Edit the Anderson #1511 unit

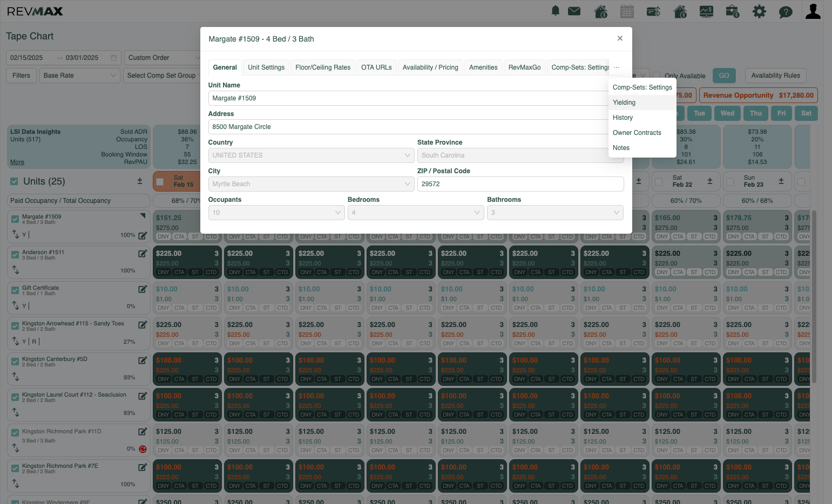pos(143,254)
